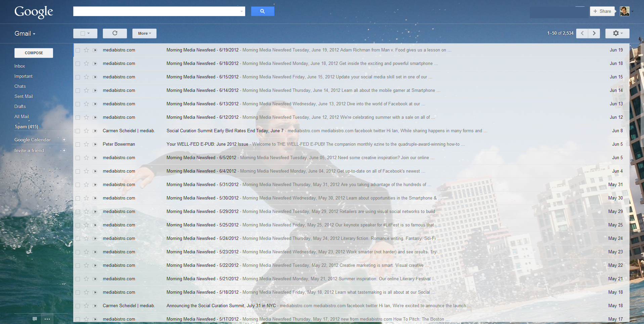Open the account menu arrow beside profile photo
644x324 pixels.
tap(632, 11)
